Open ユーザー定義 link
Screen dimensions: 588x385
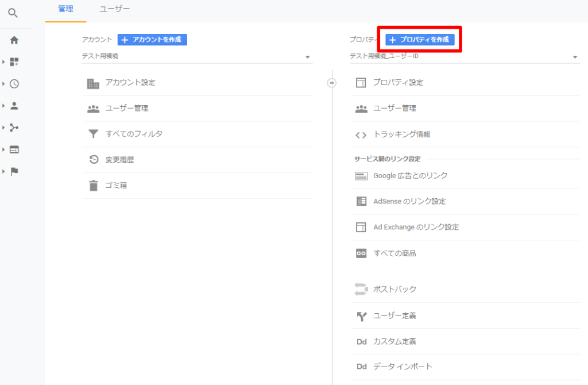point(394,315)
